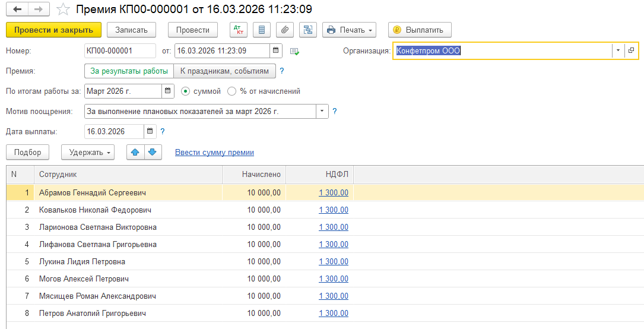Image resolution: width=644 pixels, height=329 pixels.
Task: Click 'Ввести сумму премии' link
Action: [x=214, y=153]
